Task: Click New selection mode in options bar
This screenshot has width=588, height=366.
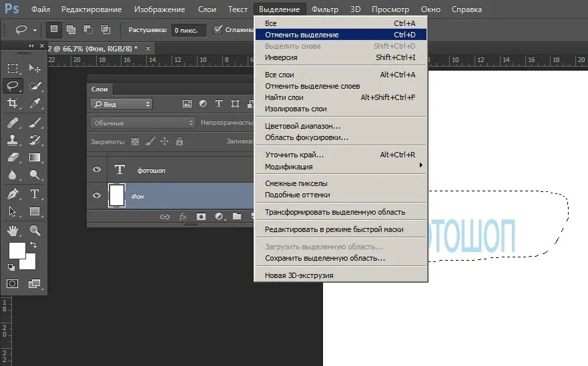Action: 54,29
